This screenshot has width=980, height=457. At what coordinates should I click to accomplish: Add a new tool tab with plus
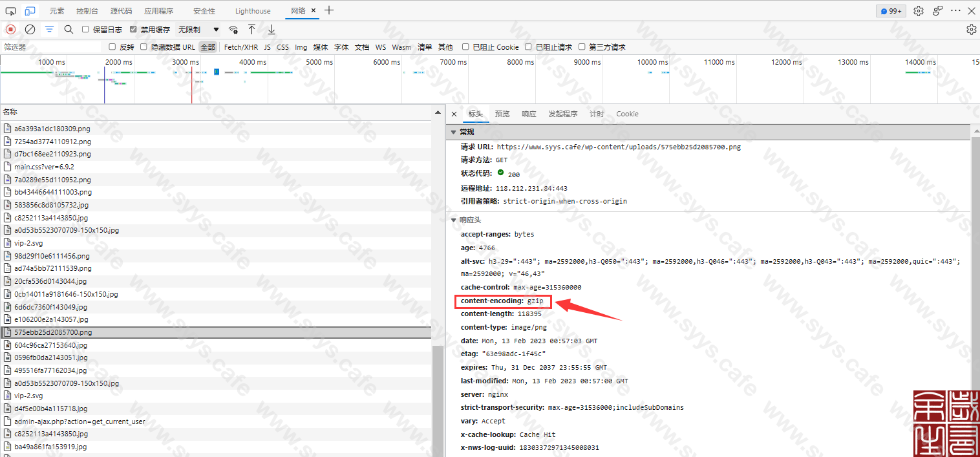pyautogui.click(x=329, y=10)
